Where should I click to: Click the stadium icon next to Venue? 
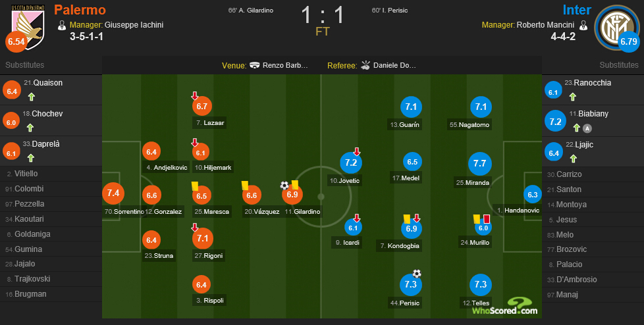pyautogui.click(x=255, y=65)
